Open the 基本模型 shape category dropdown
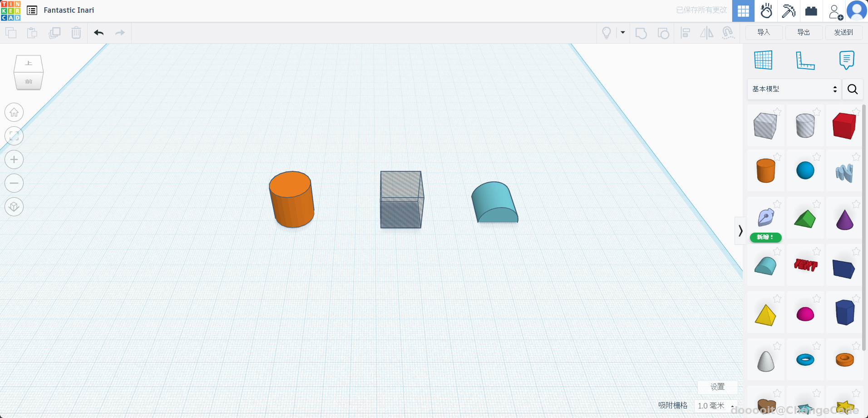868x418 pixels. click(794, 89)
